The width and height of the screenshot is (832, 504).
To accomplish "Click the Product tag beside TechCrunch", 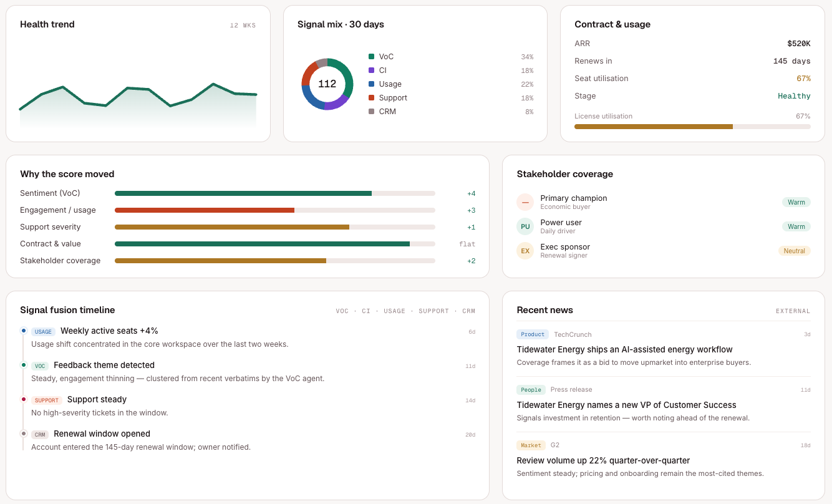I will (x=533, y=334).
